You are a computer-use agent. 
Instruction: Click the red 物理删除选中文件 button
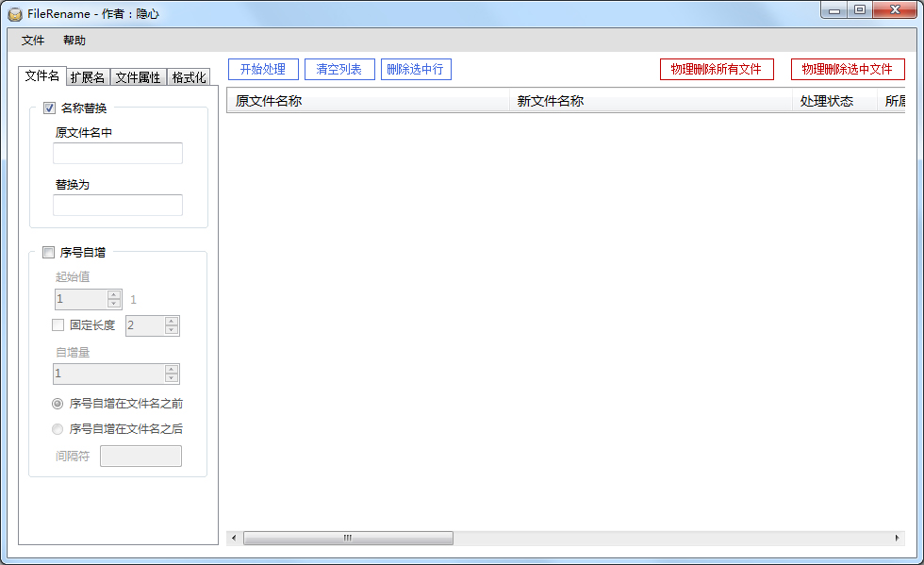point(847,69)
